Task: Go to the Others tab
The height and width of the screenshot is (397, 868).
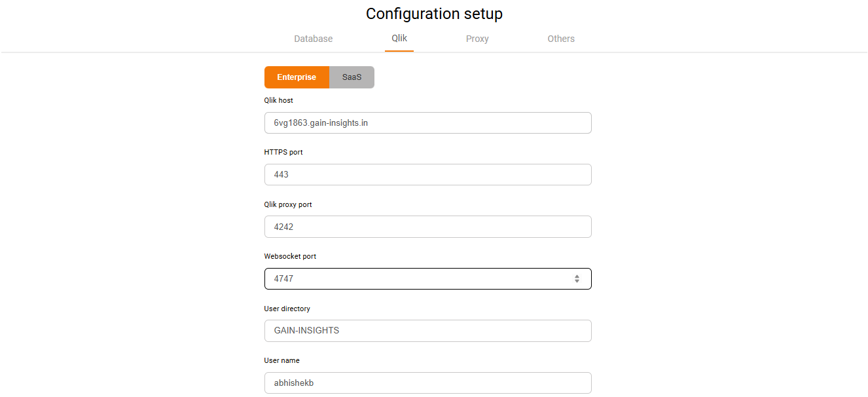Action: click(561, 39)
